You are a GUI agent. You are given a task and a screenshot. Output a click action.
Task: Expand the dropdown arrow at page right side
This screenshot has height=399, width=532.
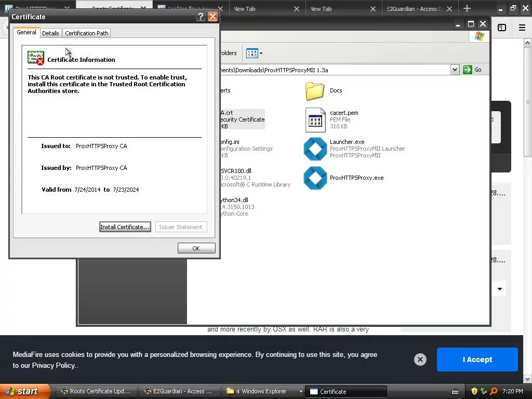[x=500, y=289]
